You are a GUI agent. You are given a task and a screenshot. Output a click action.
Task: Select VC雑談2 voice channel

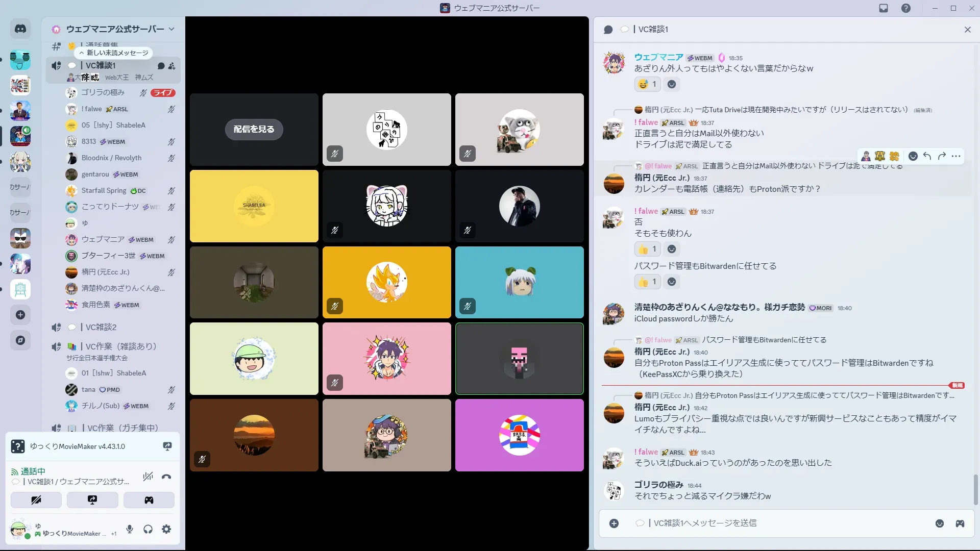coord(101,327)
